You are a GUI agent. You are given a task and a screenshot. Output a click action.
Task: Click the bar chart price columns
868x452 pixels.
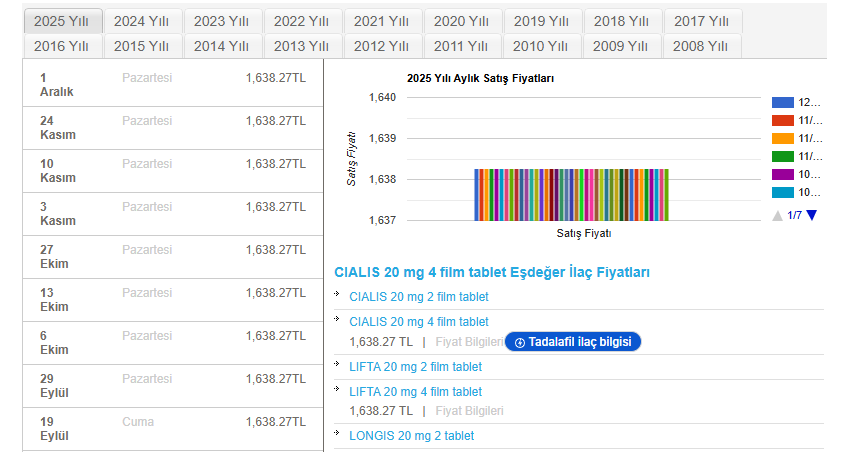571,195
